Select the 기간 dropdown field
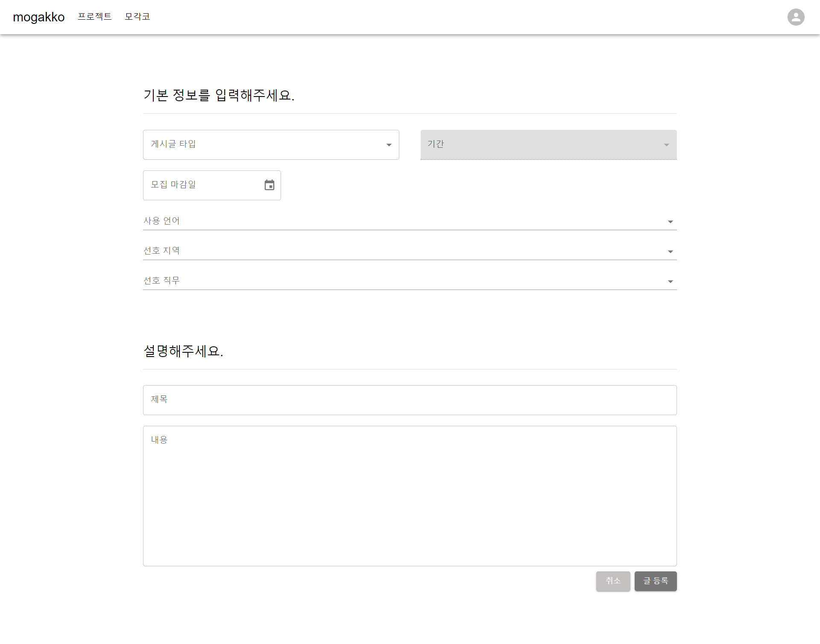Image resolution: width=820 pixels, height=644 pixels. 548,145
